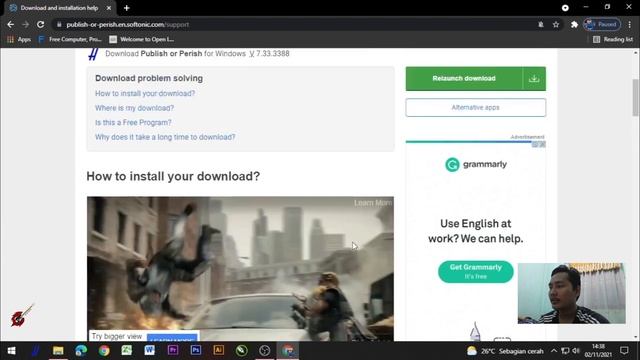Close the Grammarly ad via corner icon
640x360 pixels.
[x=542, y=144]
